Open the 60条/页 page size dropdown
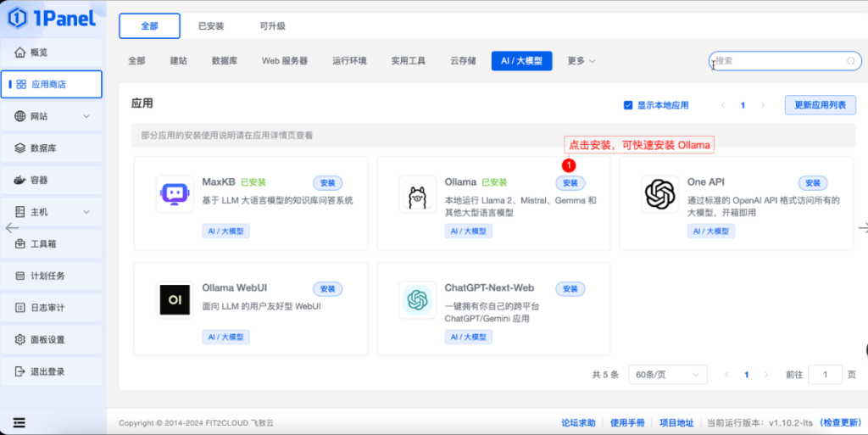The image size is (868, 435). click(x=668, y=375)
